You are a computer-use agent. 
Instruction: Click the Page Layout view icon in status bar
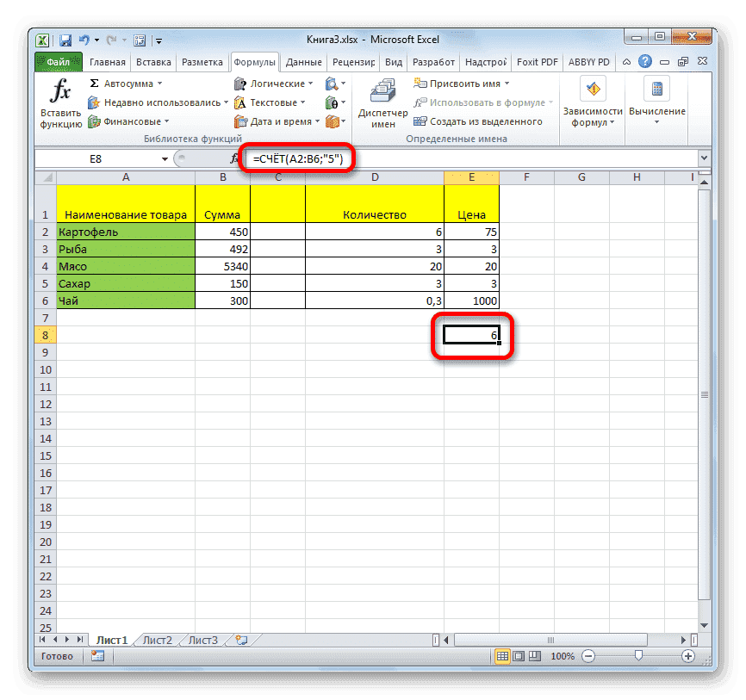519,655
